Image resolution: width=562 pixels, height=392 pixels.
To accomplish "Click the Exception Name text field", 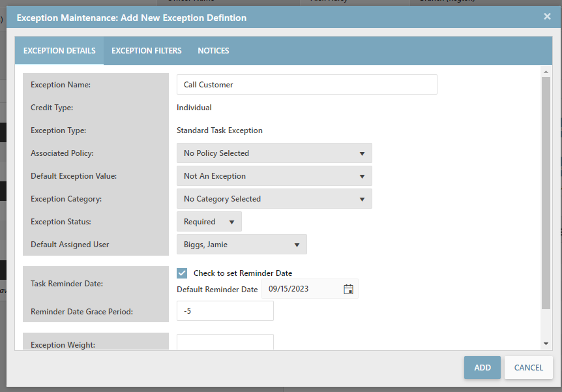I will [306, 85].
